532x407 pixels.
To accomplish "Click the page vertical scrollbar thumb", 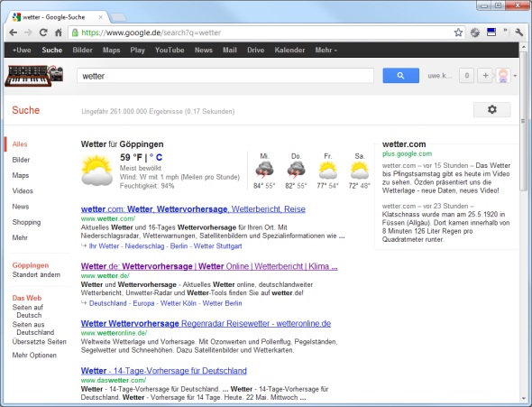I will point(523,121).
